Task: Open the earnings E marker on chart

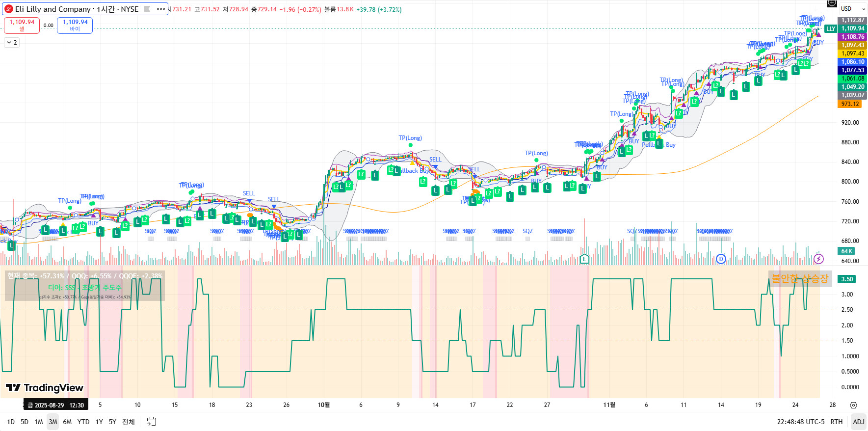Action: click(584, 259)
